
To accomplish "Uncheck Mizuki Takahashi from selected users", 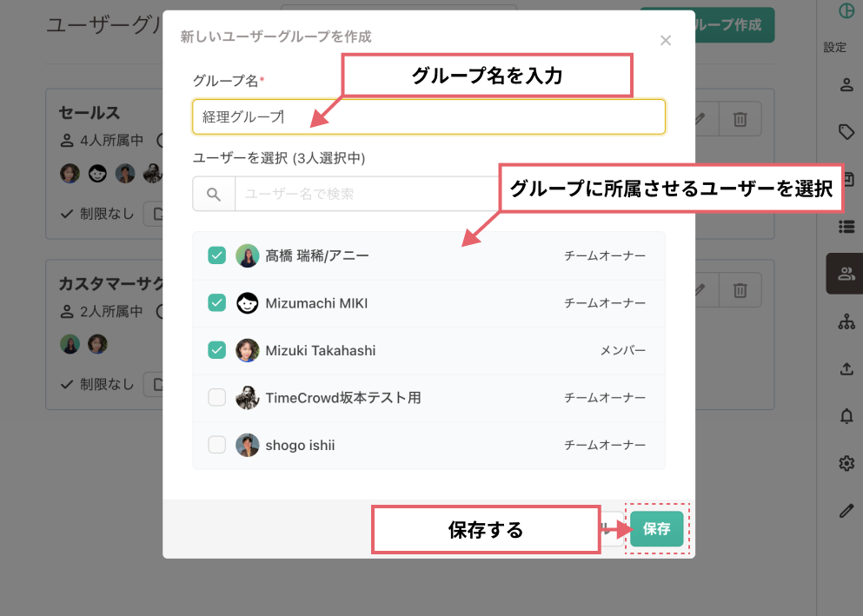I will 217,350.
